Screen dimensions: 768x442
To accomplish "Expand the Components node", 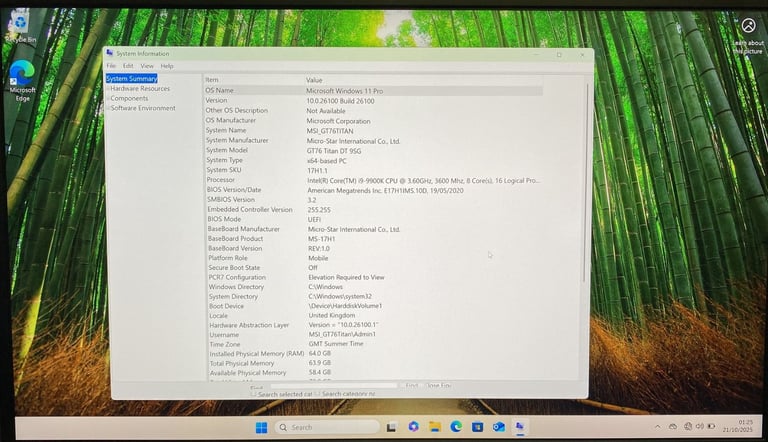I will pyautogui.click(x=108, y=98).
